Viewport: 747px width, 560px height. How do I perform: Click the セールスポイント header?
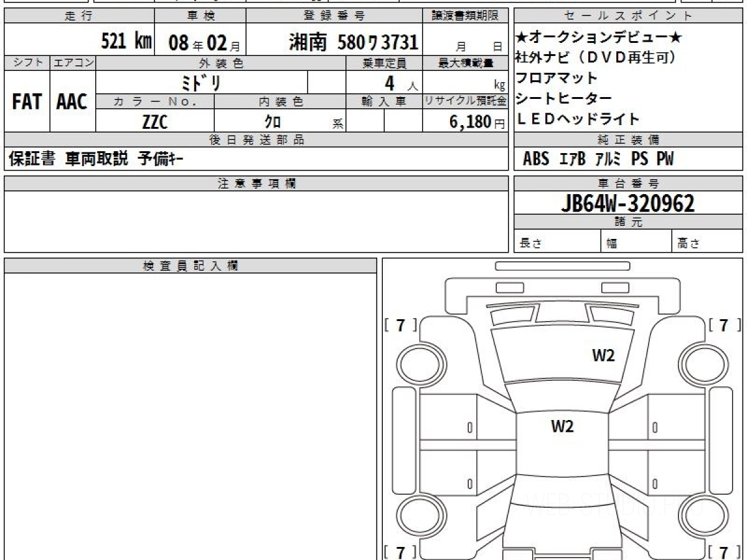coord(629,16)
